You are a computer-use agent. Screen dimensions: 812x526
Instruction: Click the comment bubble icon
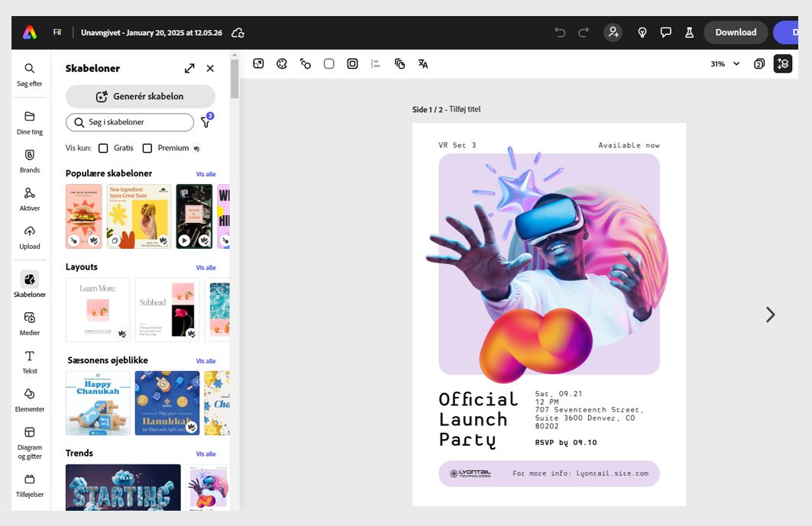tap(666, 32)
